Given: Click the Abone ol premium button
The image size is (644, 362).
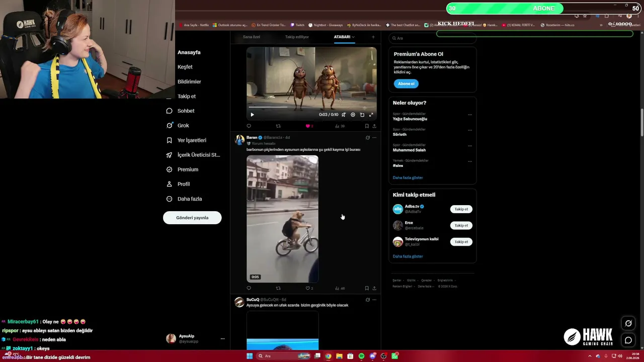Looking at the screenshot, I should tap(406, 83).
